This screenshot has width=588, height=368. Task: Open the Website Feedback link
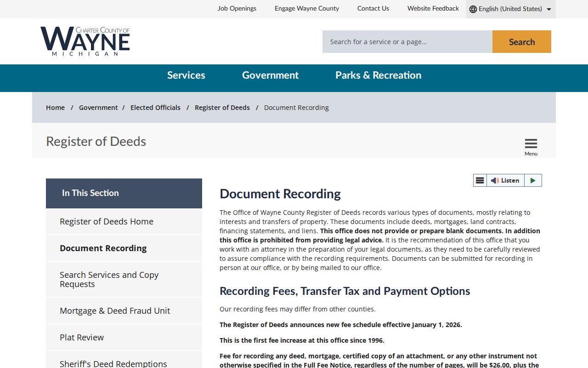pyautogui.click(x=433, y=8)
